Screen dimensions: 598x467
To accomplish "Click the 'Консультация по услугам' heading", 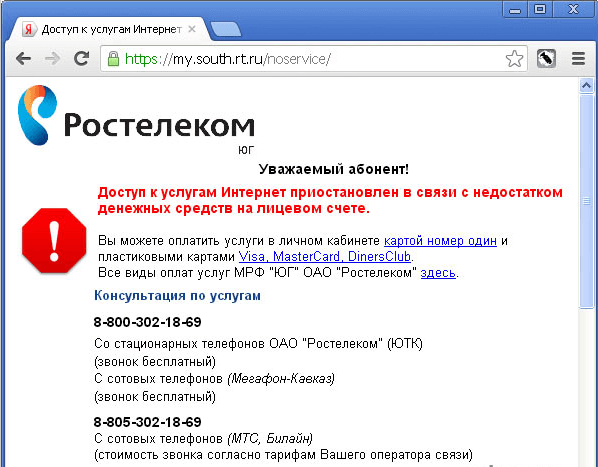I will [x=177, y=295].
